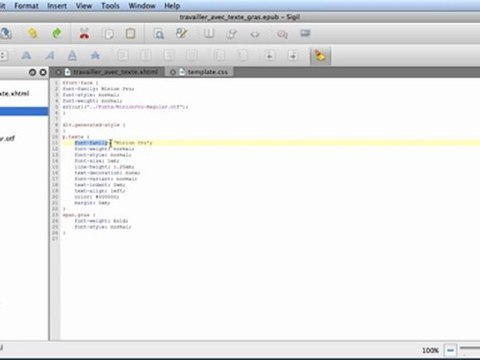
Task: Click the red scissors Cut icon
Action: (x=84, y=33)
